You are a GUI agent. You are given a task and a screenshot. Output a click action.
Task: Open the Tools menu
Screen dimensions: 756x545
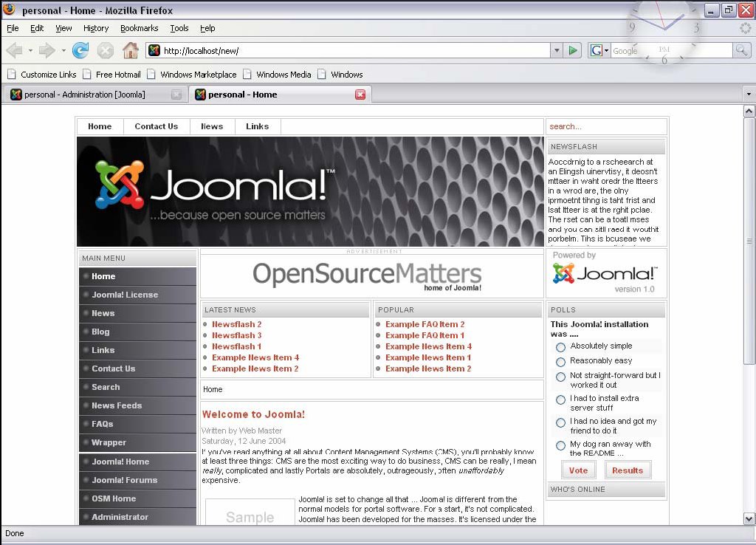point(179,28)
